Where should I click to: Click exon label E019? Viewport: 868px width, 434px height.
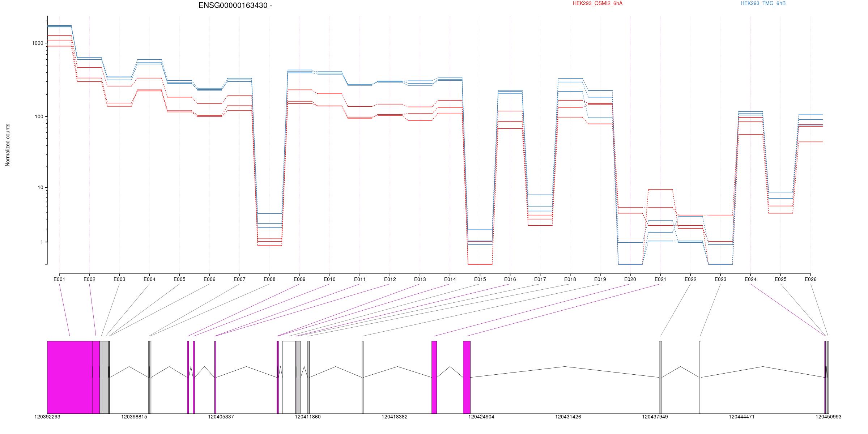[x=600, y=279]
